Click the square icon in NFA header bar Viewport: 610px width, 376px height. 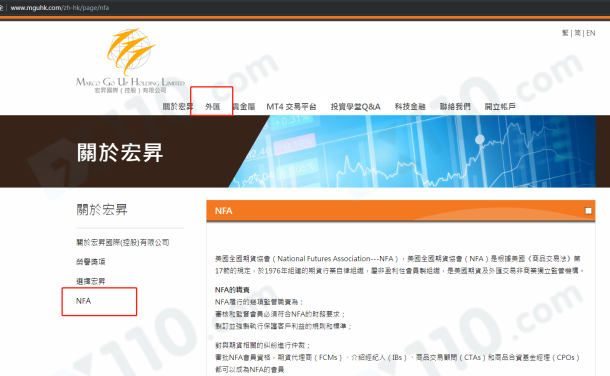pos(588,211)
